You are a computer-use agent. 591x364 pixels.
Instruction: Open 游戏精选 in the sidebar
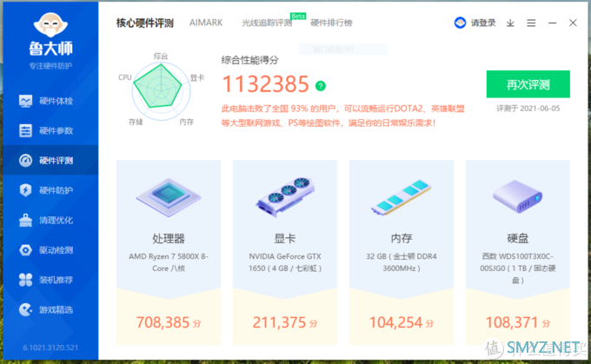[50, 310]
